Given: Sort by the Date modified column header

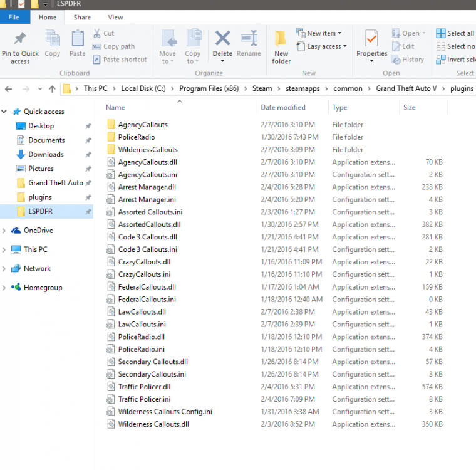Looking at the screenshot, I should point(283,108).
